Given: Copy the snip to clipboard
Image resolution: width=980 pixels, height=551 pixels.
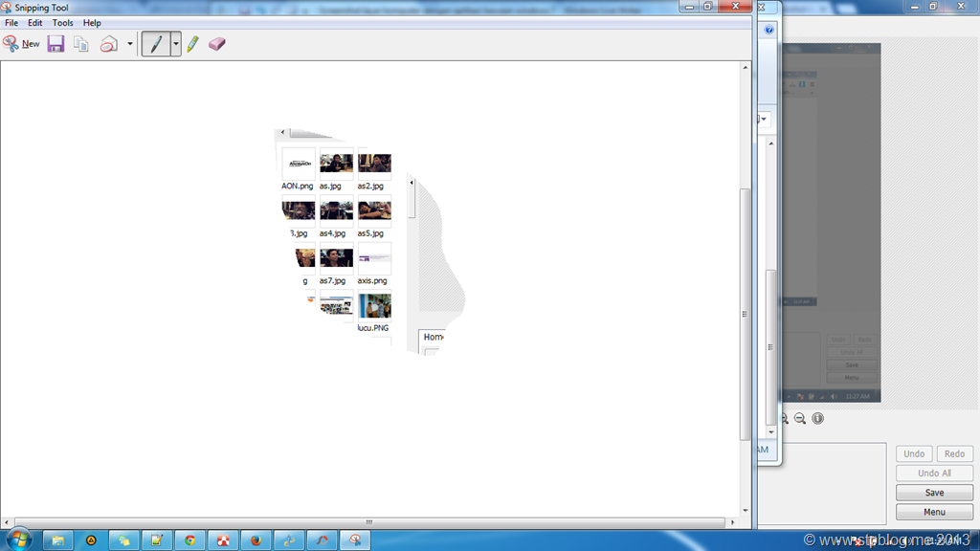Looking at the screenshot, I should click(81, 44).
